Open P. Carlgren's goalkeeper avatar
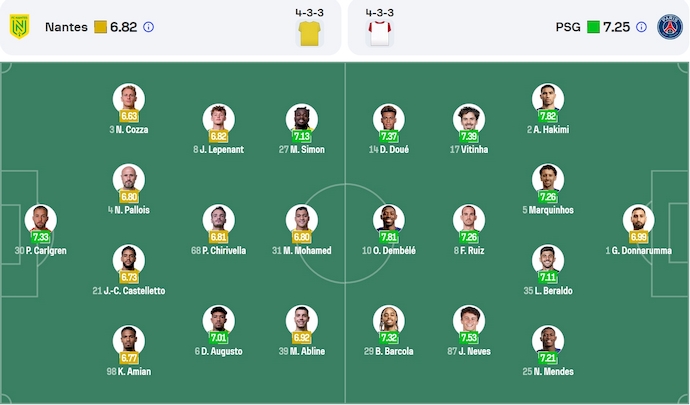 pyautogui.click(x=40, y=219)
